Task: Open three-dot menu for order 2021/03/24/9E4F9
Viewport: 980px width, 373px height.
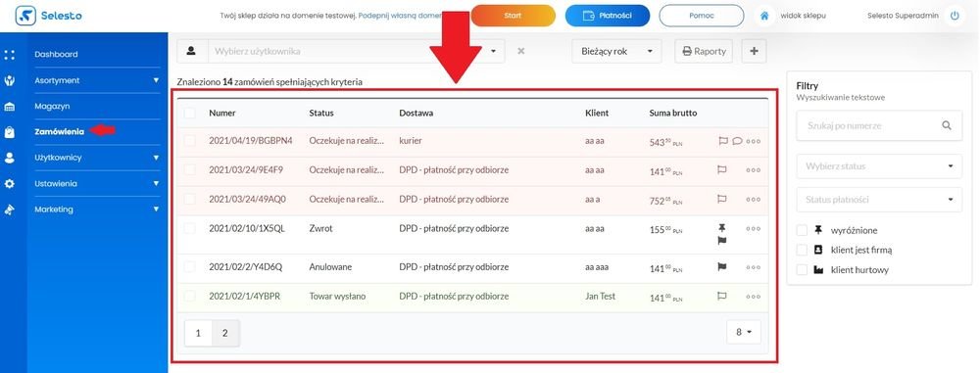Action: click(753, 170)
